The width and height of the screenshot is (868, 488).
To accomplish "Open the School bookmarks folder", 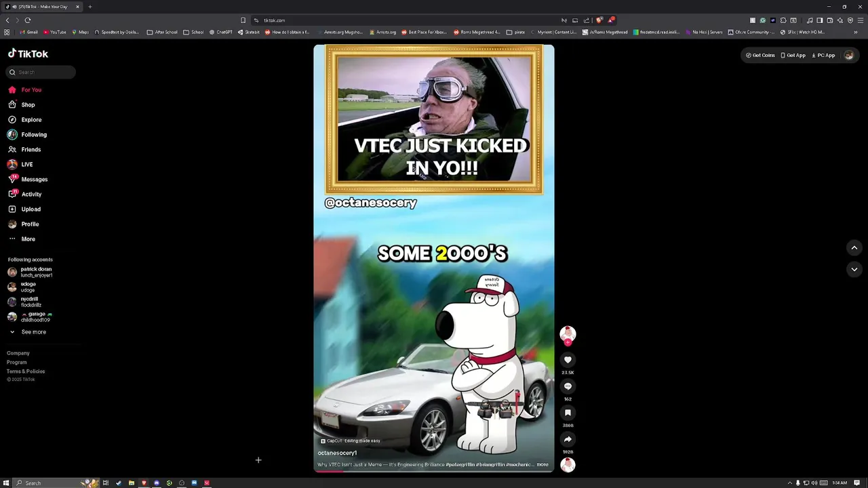I will 193,32.
